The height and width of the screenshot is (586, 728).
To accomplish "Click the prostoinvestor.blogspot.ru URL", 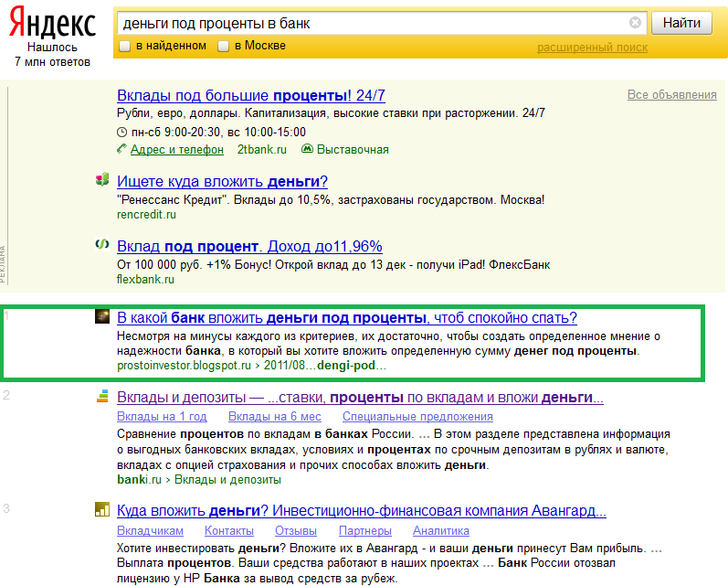I will (x=184, y=366).
